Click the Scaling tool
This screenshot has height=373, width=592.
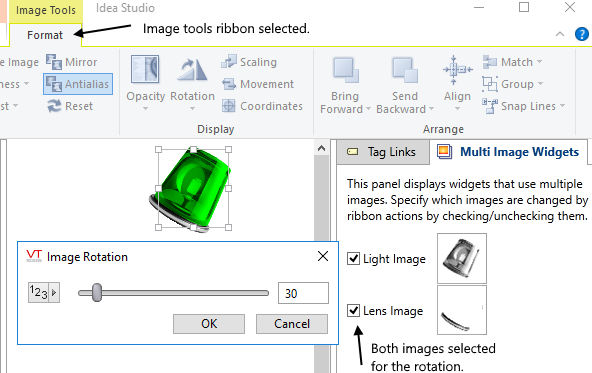249,62
